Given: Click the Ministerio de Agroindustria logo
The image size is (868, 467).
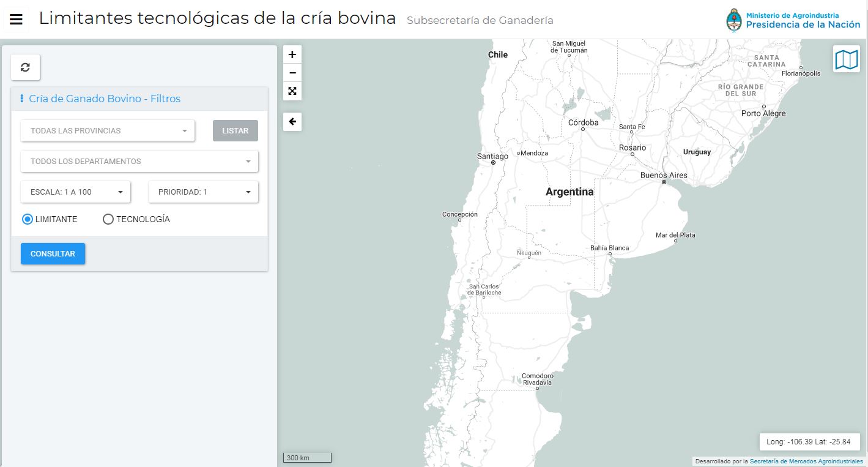Looking at the screenshot, I should [793, 20].
